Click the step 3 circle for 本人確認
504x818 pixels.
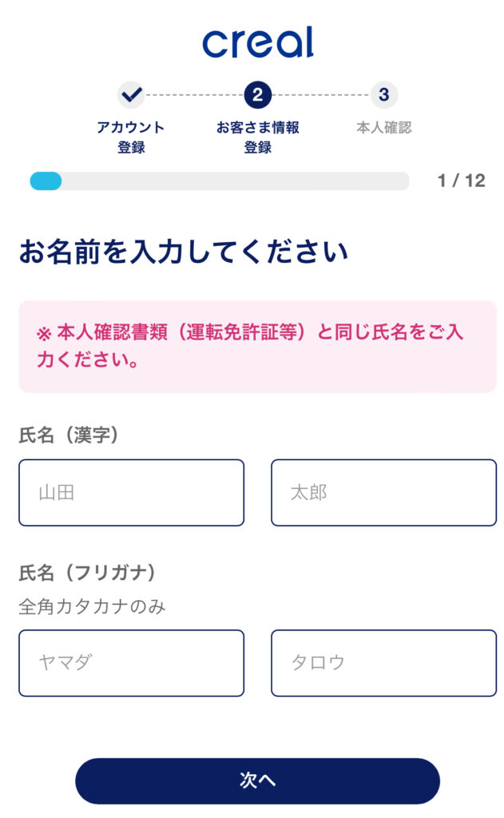click(x=384, y=94)
